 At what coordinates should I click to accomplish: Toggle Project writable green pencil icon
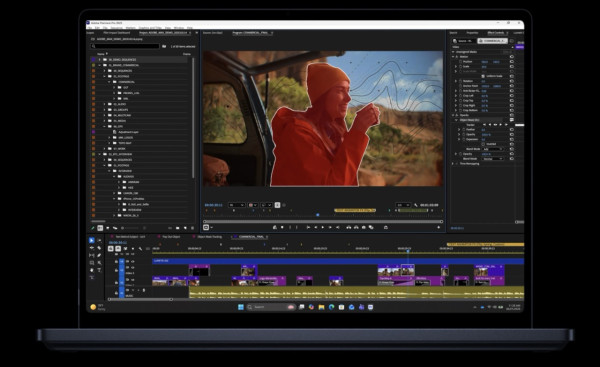[x=93, y=228]
